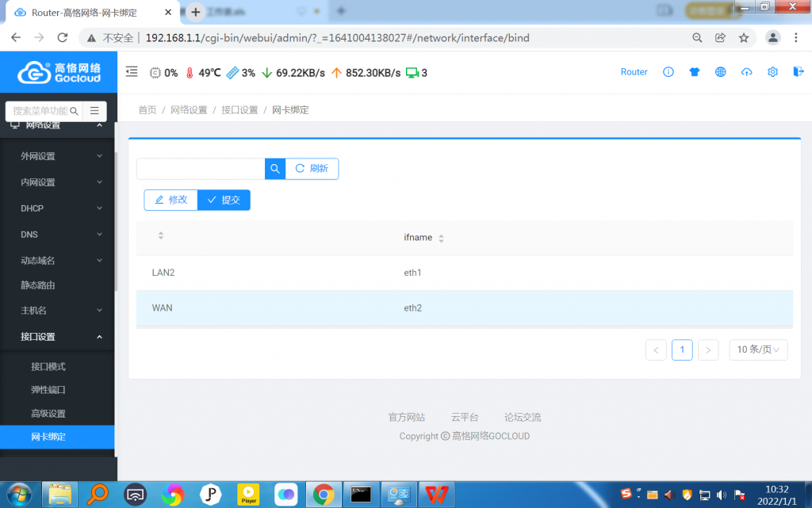Open the file explorer taskbar icon
The image size is (812, 508).
coord(59,495)
